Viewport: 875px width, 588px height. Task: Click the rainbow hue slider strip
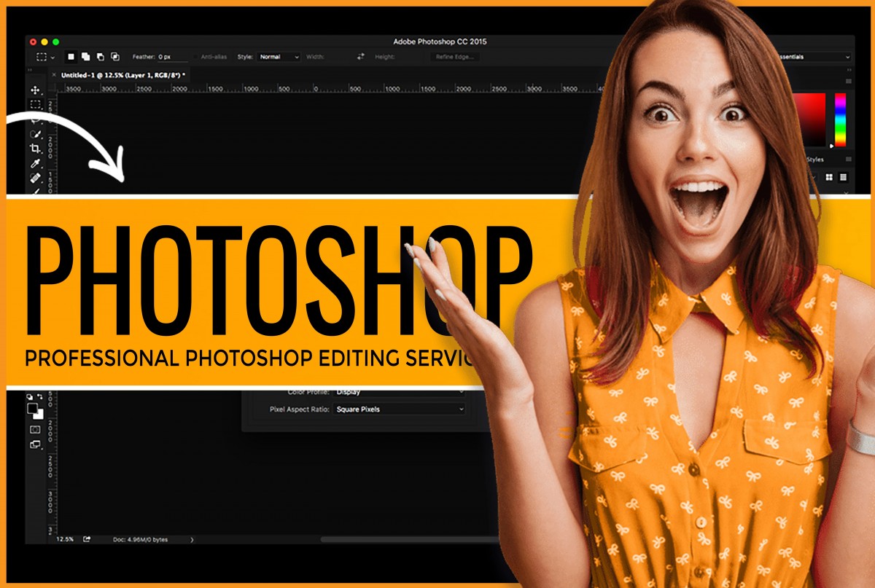(x=840, y=119)
